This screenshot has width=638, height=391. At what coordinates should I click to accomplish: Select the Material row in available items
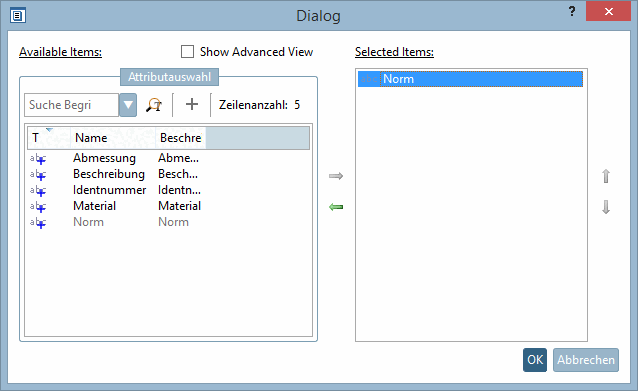(x=168, y=206)
